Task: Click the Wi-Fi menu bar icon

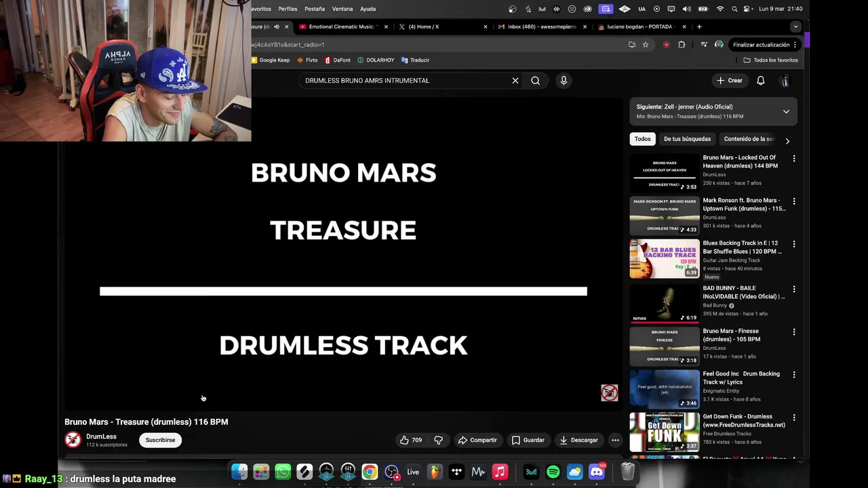Action: pos(720,9)
